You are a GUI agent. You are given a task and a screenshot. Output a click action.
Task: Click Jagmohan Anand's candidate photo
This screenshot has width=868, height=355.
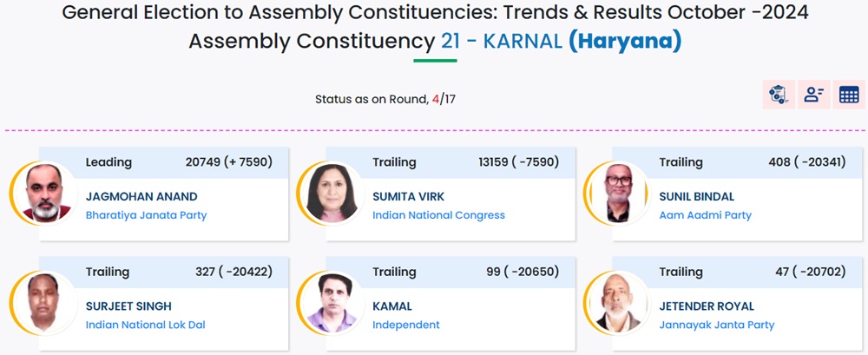41,193
